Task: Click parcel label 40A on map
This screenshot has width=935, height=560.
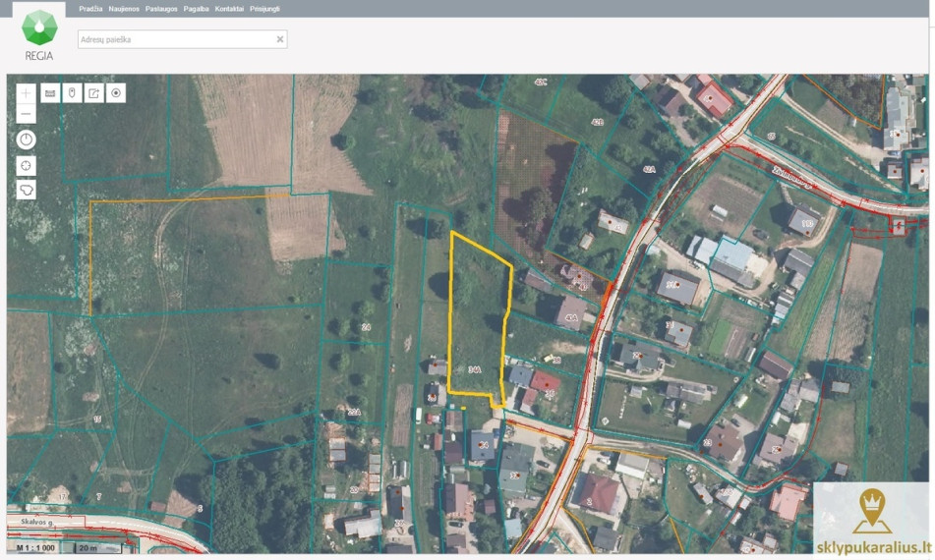Action: [x=571, y=318]
